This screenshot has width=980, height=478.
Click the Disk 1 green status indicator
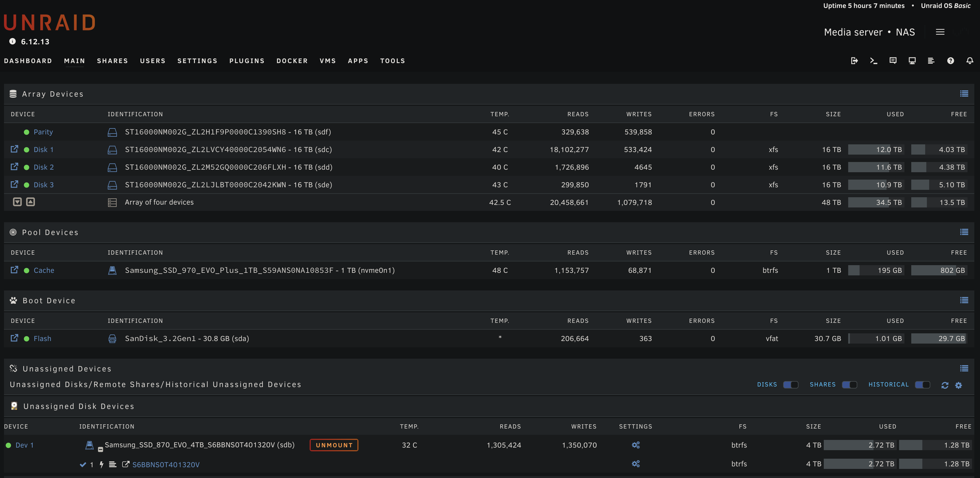(27, 149)
